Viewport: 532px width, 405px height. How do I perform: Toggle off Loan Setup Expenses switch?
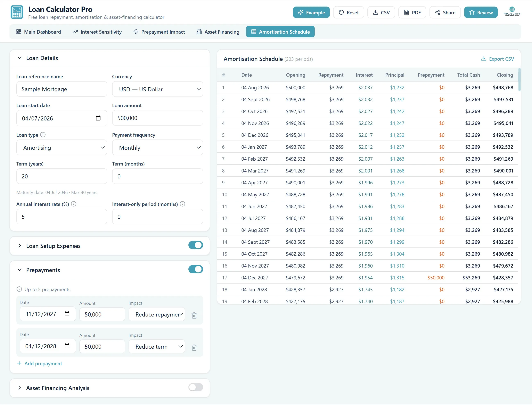tap(196, 245)
